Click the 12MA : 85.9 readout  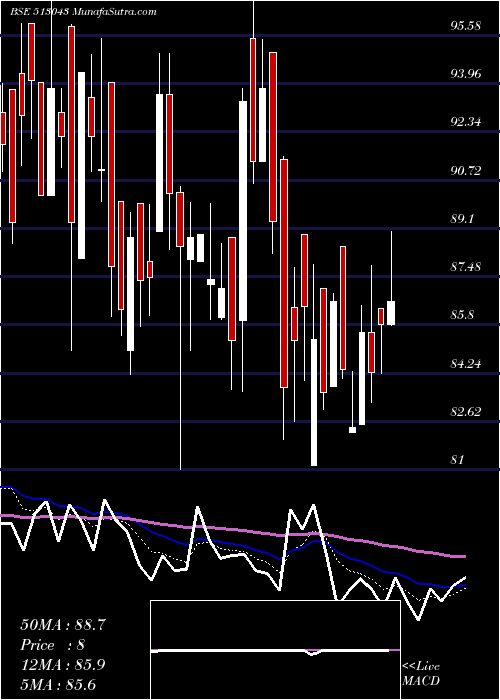coord(63,665)
